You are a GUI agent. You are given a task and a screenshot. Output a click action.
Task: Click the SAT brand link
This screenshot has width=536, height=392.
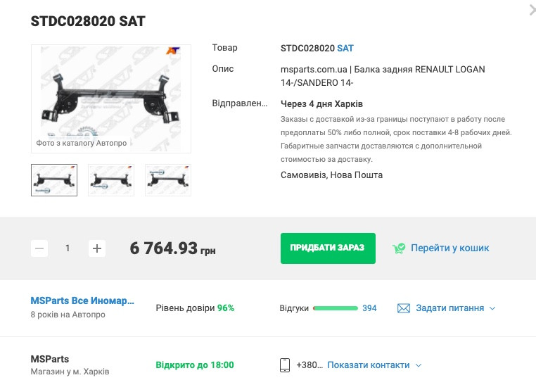click(x=345, y=49)
